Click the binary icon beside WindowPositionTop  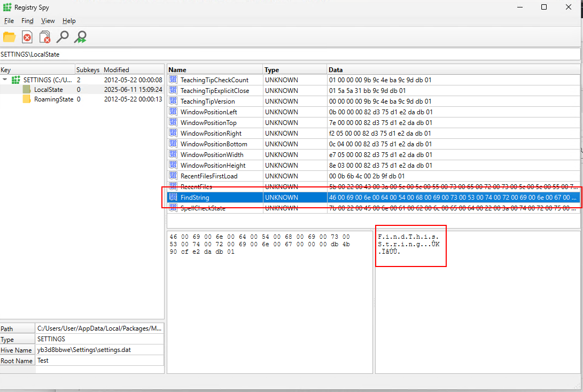pyautogui.click(x=173, y=122)
